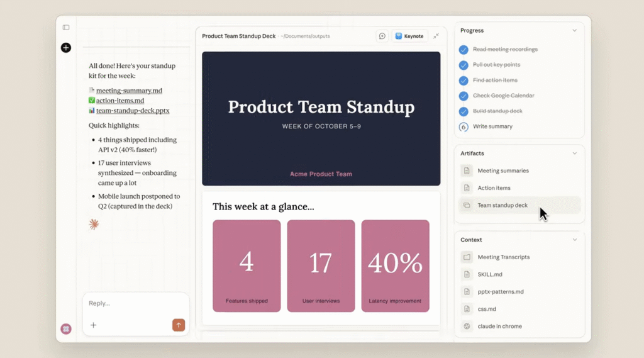Viewport: 644px width, 358px height.
Task: Collapse the Context panel chevron
Action: click(574, 240)
